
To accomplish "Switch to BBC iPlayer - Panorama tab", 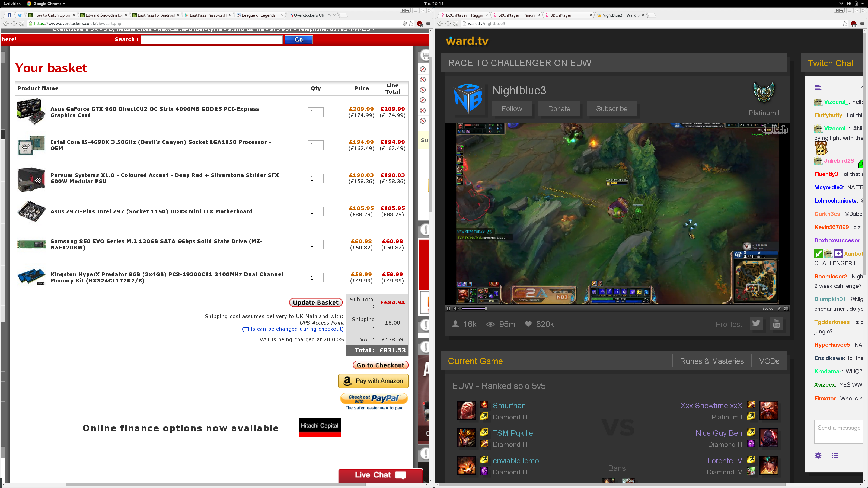I will pos(516,15).
